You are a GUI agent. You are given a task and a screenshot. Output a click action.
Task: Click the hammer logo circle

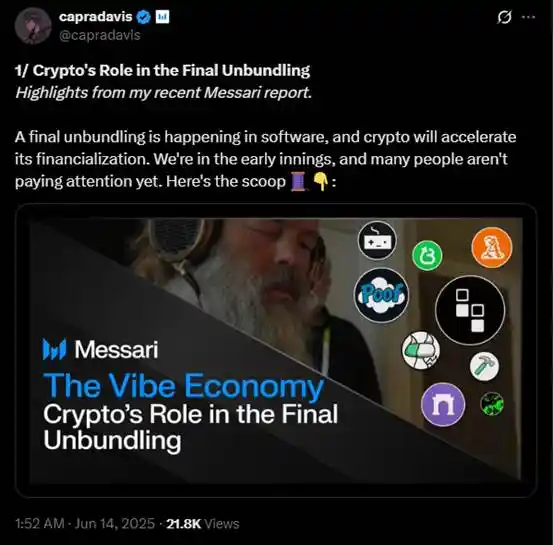(484, 367)
